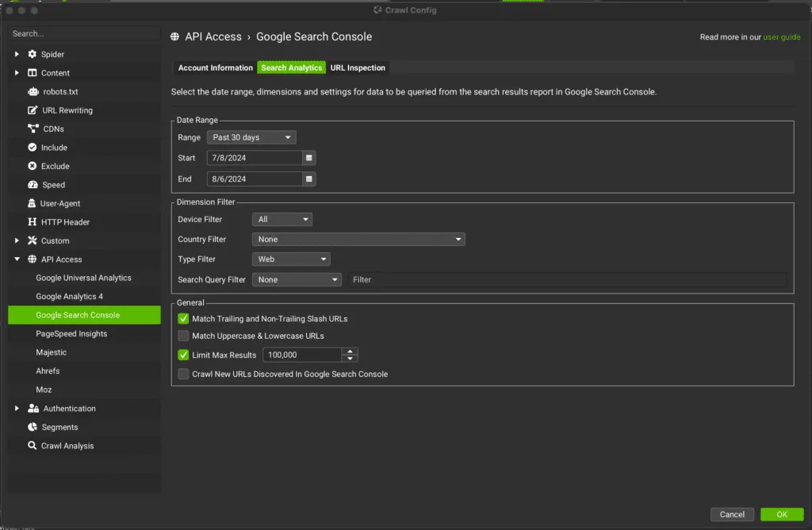Click the OK button

pyautogui.click(x=781, y=514)
